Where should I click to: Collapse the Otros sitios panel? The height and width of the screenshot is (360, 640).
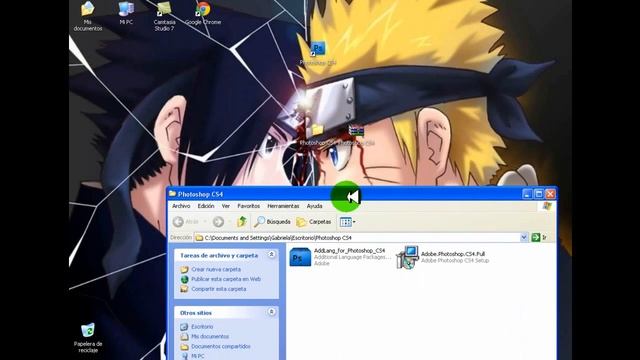[x=271, y=312]
